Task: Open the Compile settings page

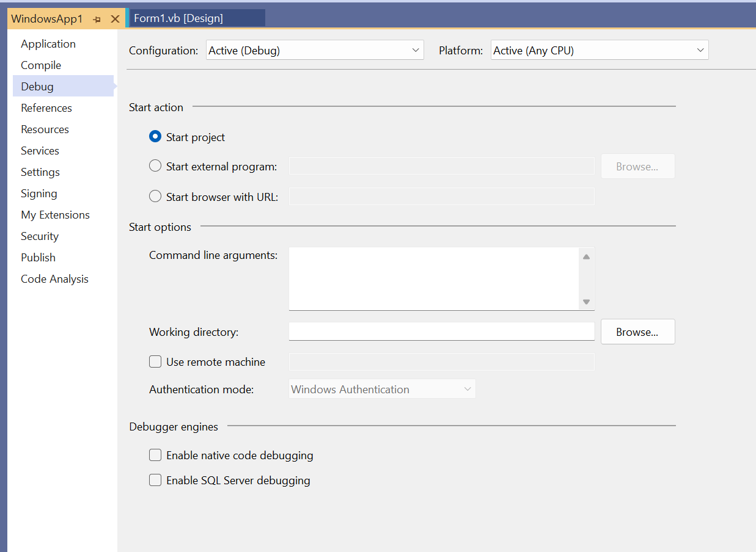Action: 40,65
